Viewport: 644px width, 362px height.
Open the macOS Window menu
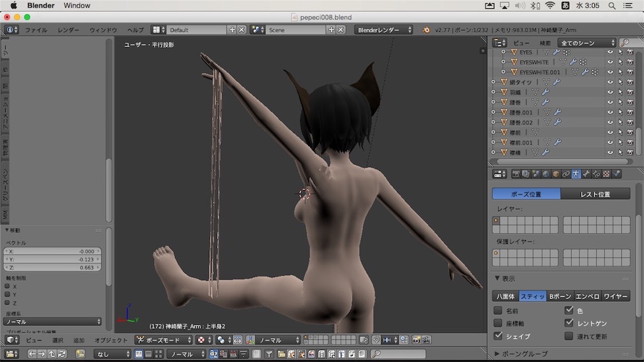click(77, 6)
